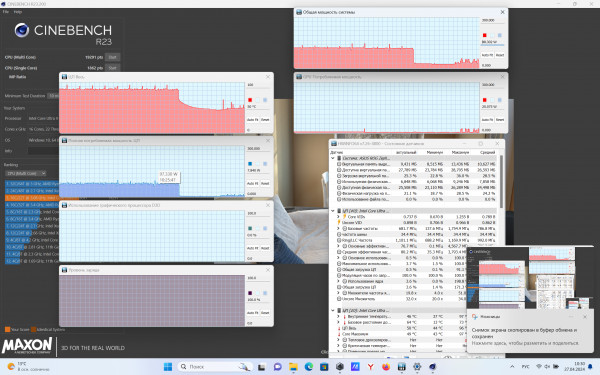Launch Microsoft Edge from the taskbar
This screenshot has height=375, width=600.
[309, 367]
